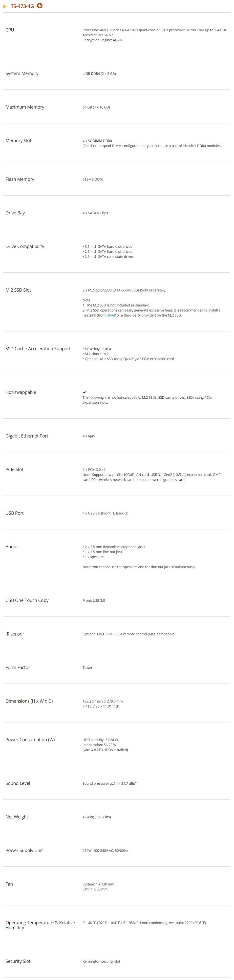The width and height of the screenshot is (234, 980).
Task: Click the Gigabit Ethernet Port label
Action: tap(27, 436)
